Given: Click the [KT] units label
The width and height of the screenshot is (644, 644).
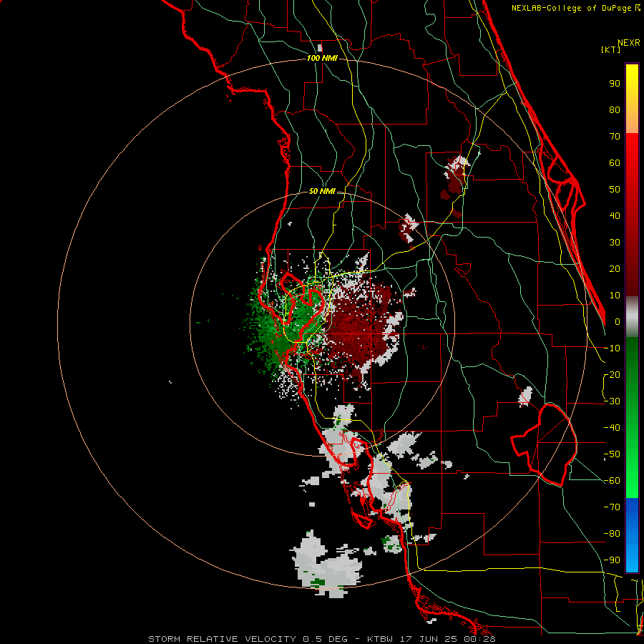Looking at the screenshot, I should (610, 49).
